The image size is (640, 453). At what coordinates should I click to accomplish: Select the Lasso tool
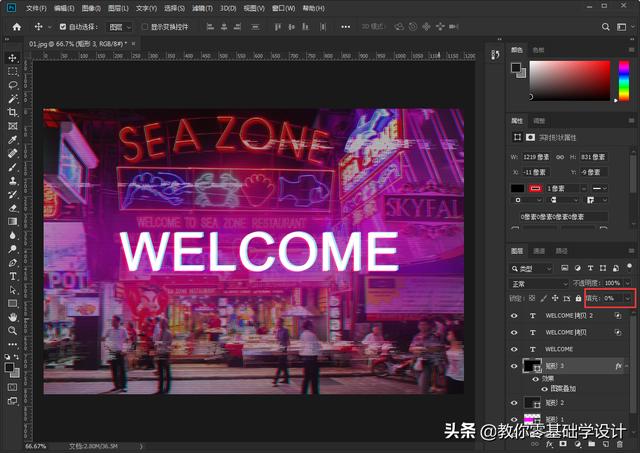(x=12, y=85)
